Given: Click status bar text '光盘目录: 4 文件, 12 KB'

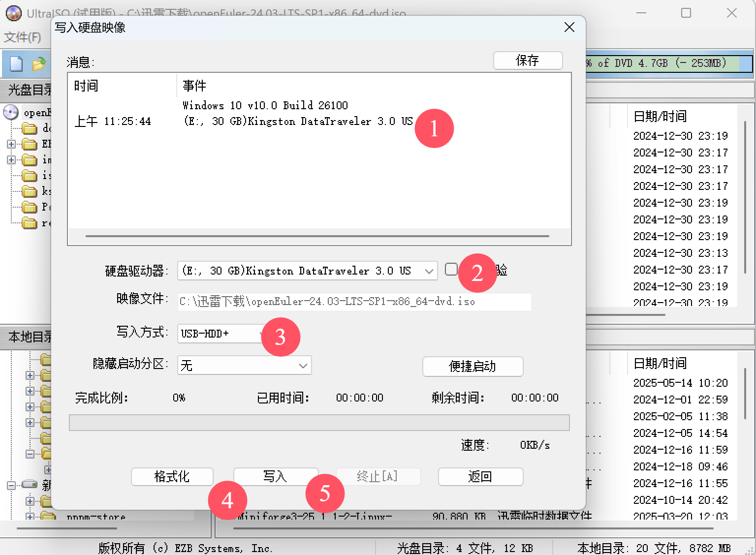Looking at the screenshot, I should coord(465,548).
